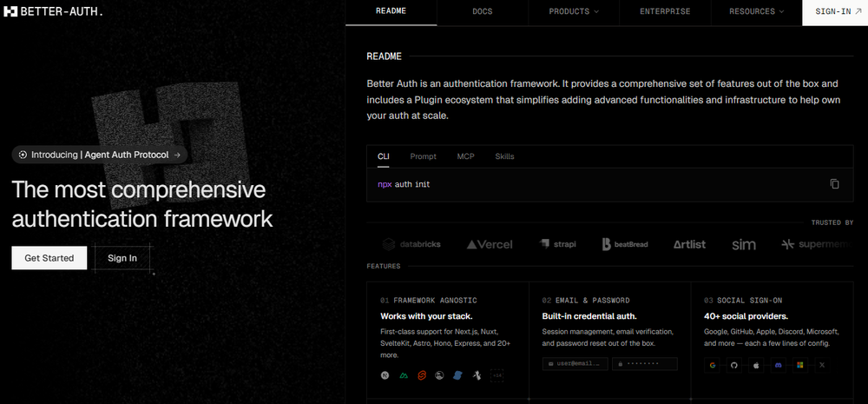This screenshot has width=868, height=404.
Task: Switch to the Skills tab
Action: pos(504,157)
